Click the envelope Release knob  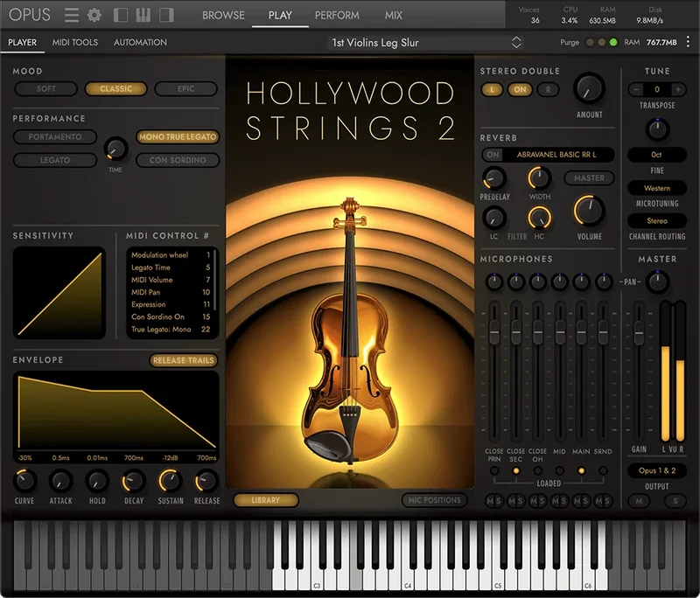point(206,481)
